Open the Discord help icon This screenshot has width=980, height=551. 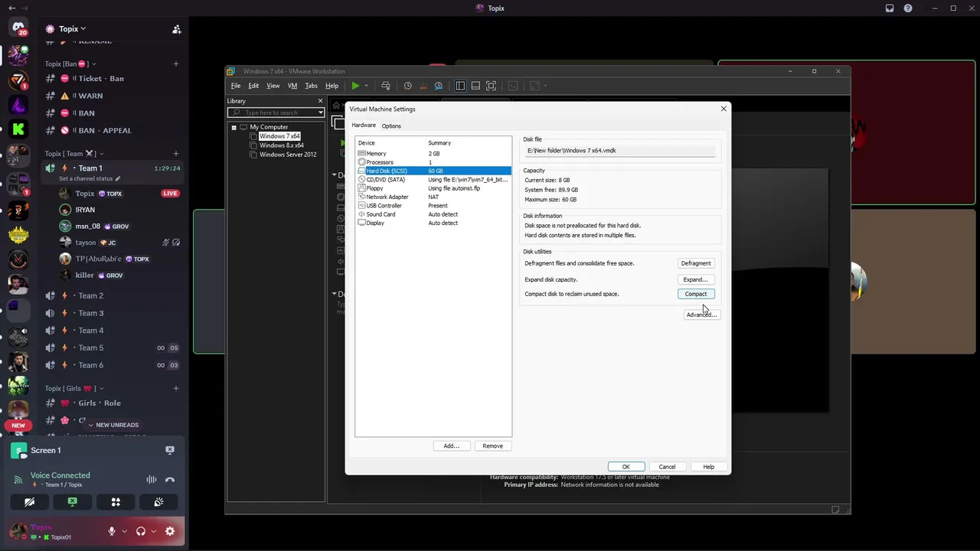pyautogui.click(x=908, y=8)
